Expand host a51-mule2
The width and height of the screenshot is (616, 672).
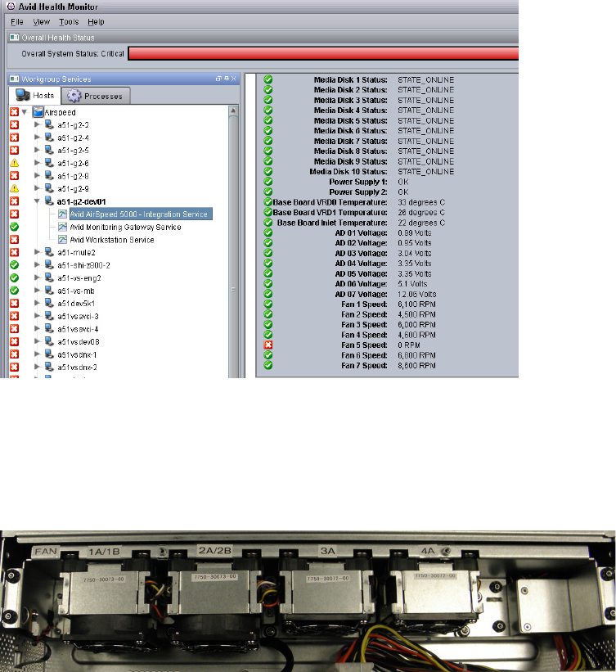[x=37, y=252]
